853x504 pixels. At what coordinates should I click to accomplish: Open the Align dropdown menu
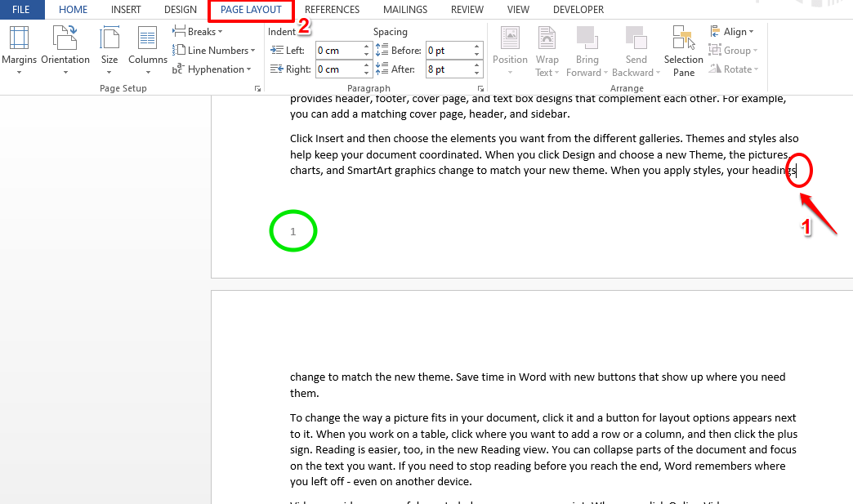(x=732, y=31)
